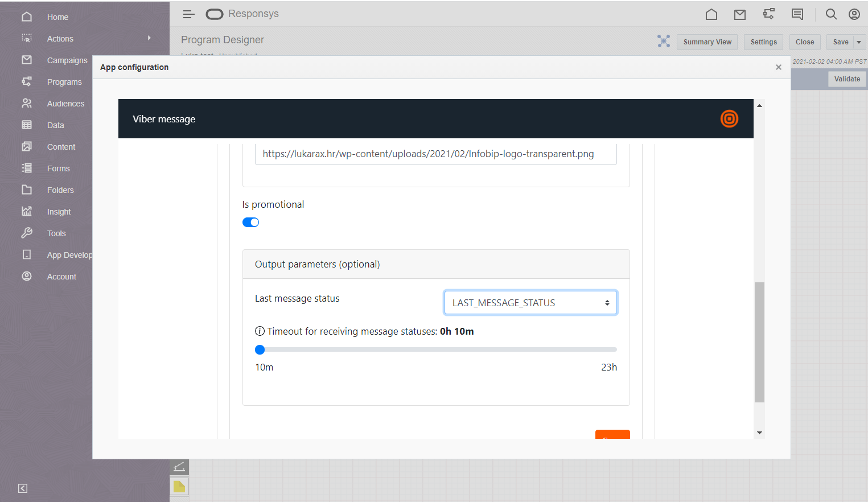Expand the Actions submenu arrow
This screenshot has width=868, height=502.
(149, 38)
